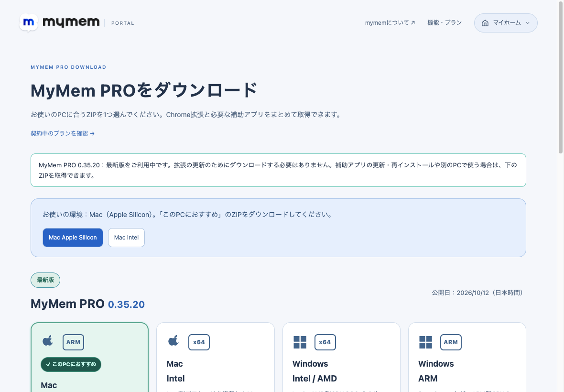Click MYMEM PRO DOWNLOAD label
Viewport: 564px width, 392px height.
[x=68, y=67]
